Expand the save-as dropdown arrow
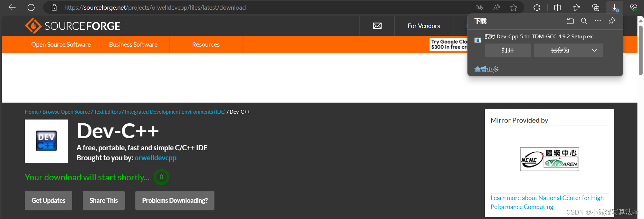This screenshot has width=644, height=219. tap(594, 50)
